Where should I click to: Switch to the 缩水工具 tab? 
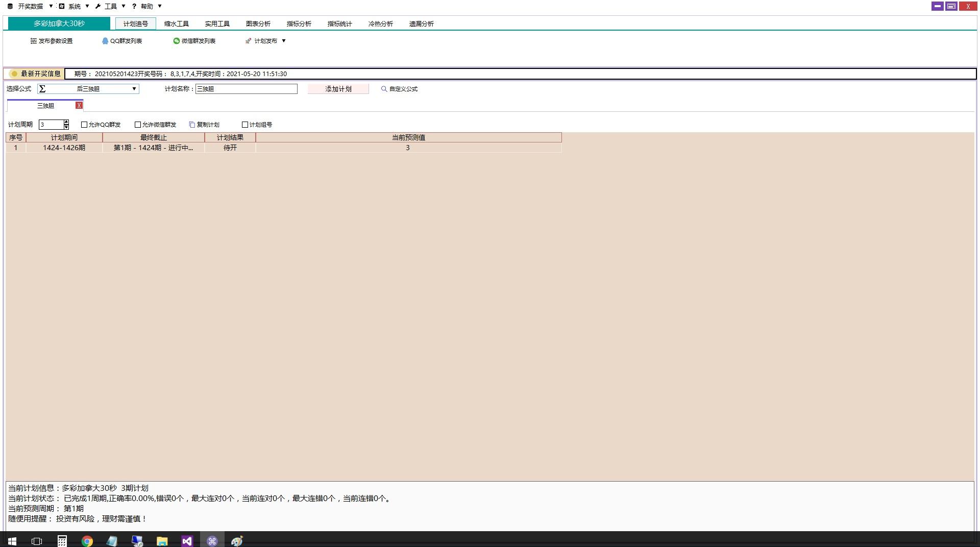(177, 23)
